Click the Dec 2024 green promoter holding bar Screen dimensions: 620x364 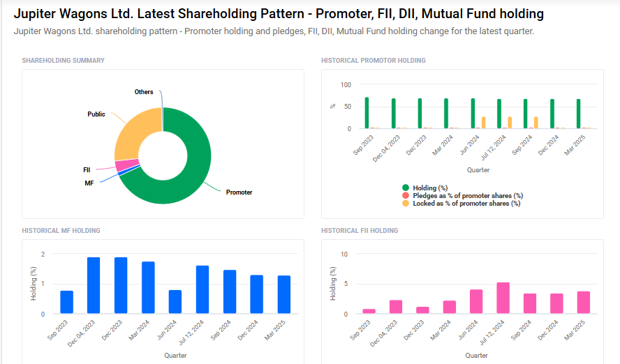tap(552, 114)
